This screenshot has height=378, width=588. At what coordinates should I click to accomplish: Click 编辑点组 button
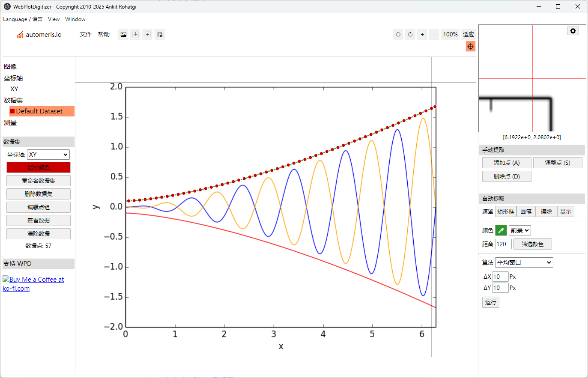pyautogui.click(x=39, y=207)
